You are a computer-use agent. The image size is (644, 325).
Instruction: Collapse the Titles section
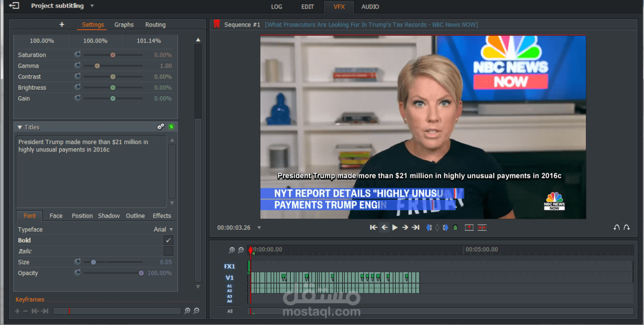[x=20, y=127]
